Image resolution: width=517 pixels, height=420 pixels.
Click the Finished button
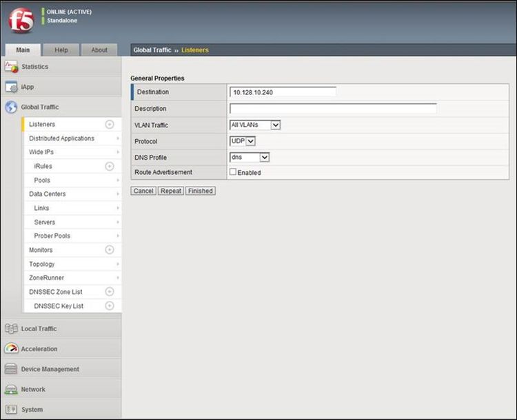click(x=200, y=191)
